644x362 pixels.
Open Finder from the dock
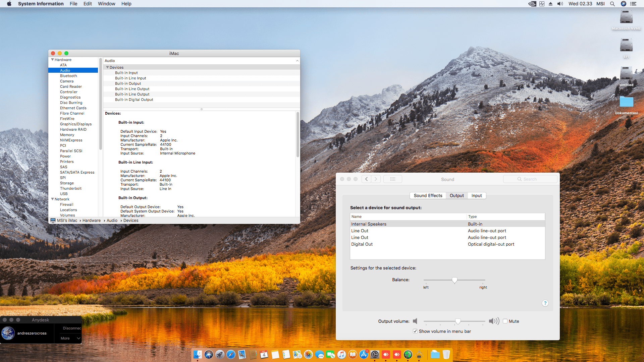pyautogui.click(x=198, y=354)
